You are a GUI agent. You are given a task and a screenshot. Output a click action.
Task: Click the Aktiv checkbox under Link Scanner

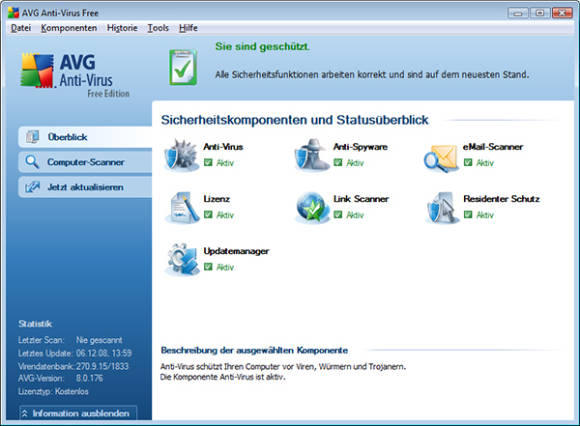(338, 214)
